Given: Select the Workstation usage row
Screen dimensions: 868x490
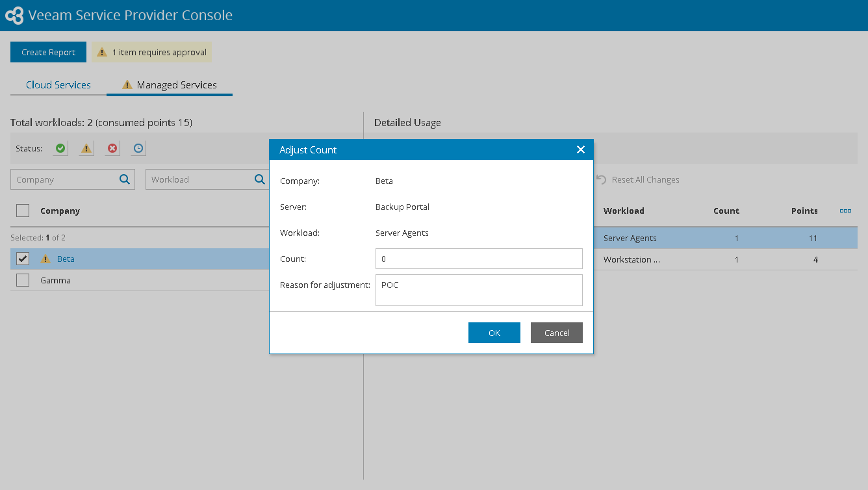Looking at the screenshot, I should click(725, 259).
